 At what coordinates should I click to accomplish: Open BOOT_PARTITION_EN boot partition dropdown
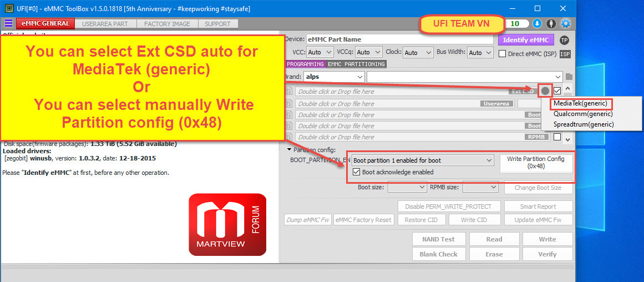[x=423, y=160]
